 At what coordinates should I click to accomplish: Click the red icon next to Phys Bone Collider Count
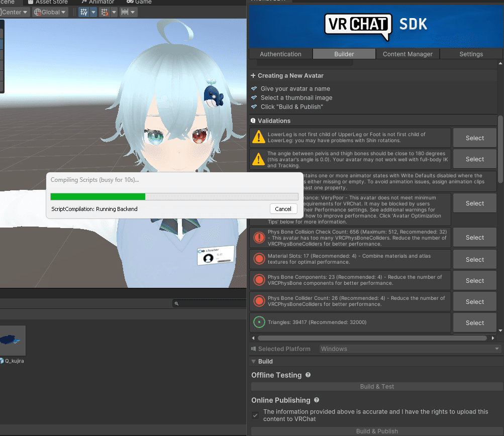pos(259,301)
